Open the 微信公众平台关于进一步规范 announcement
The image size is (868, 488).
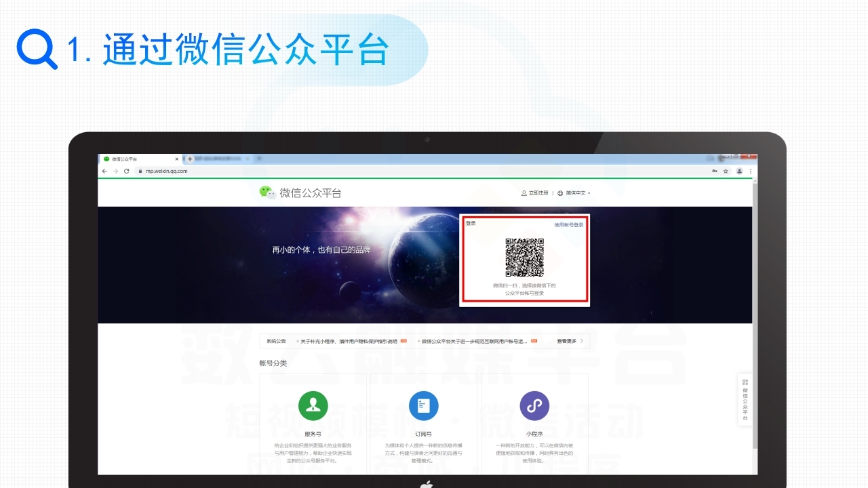tap(475, 341)
